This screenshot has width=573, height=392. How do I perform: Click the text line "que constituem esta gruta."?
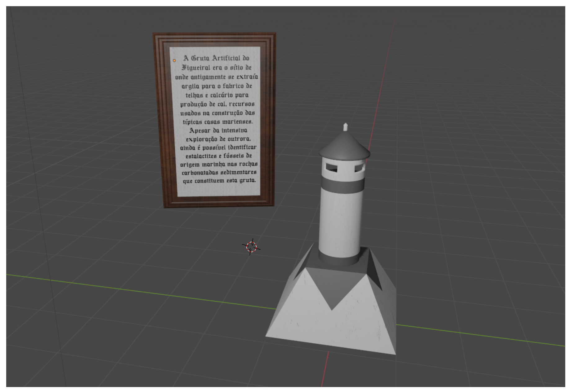(x=219, y=180)
